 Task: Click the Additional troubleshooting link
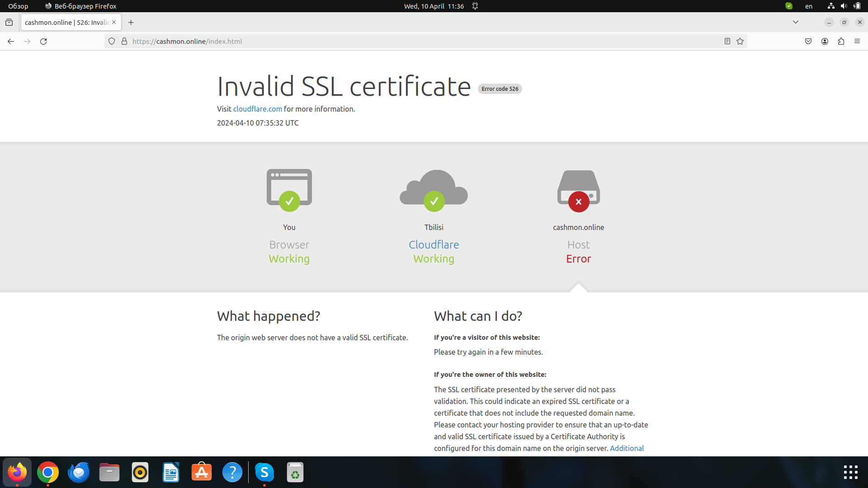click(x=627, y=448)
